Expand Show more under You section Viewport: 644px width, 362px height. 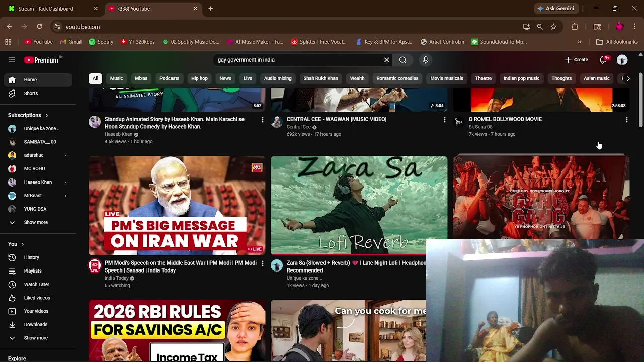(38, 338)
